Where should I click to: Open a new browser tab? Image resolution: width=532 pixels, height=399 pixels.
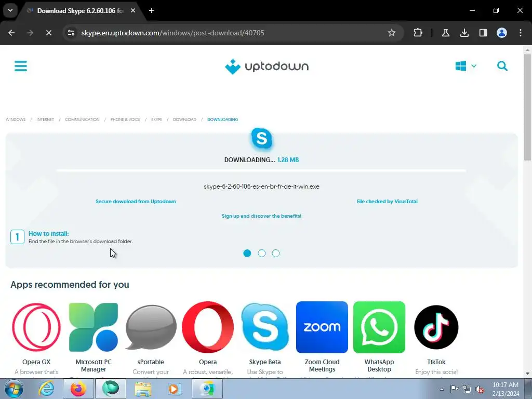[x=152, y=10]
